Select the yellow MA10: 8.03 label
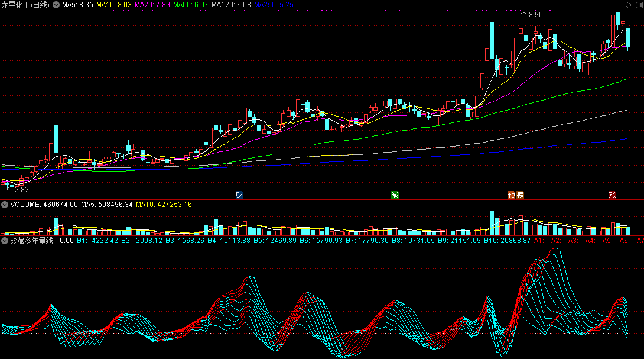This screenshot has width=644, height=359. pyautogui.click(x=114, y=5)
